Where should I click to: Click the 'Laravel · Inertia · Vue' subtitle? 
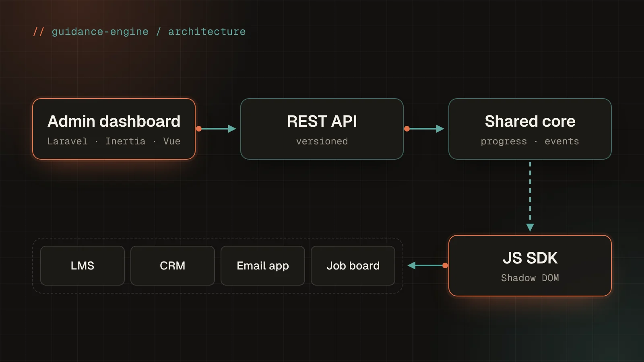(114, 141)
